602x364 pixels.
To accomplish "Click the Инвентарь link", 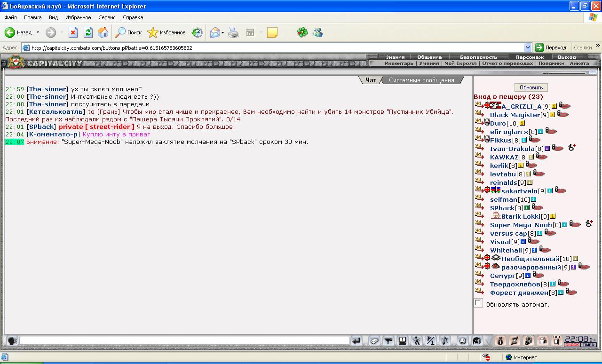I will point(399,63).
